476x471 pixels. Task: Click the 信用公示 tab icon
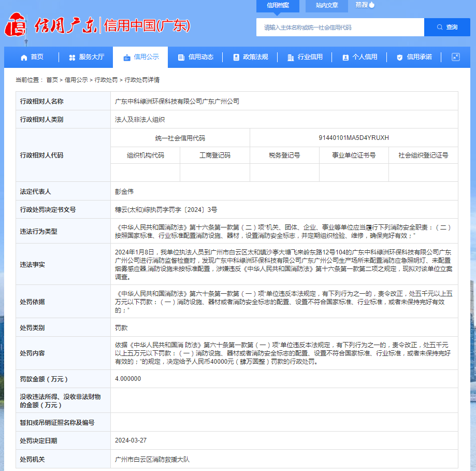[x=127, y=58]
